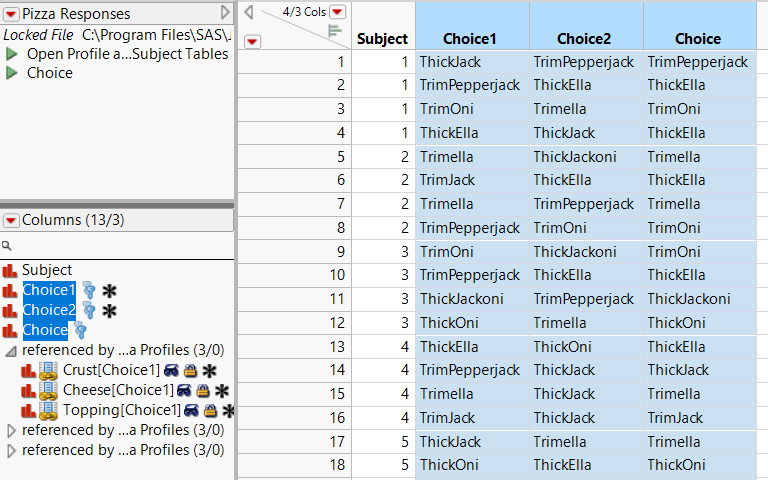
Task: Click the Topping[Choice1] virtual column icon
Action: pos(48,411)
